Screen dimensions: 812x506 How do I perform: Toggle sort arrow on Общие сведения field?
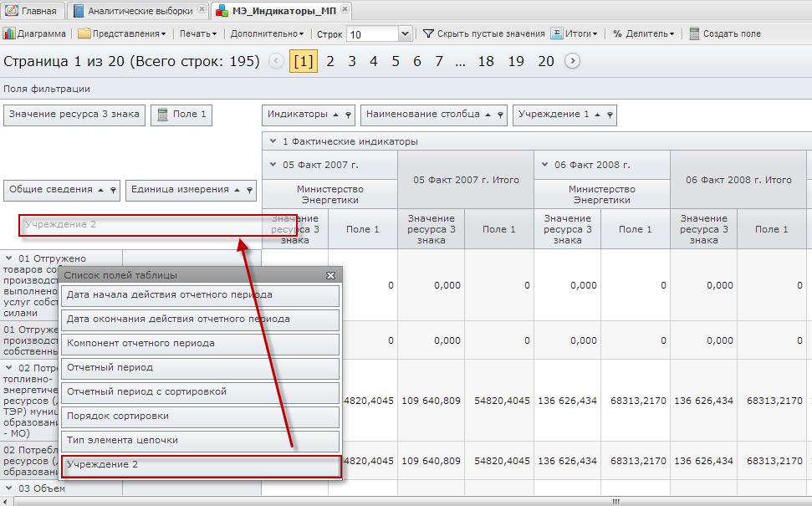pyautogui.click(x=100, y=190)
